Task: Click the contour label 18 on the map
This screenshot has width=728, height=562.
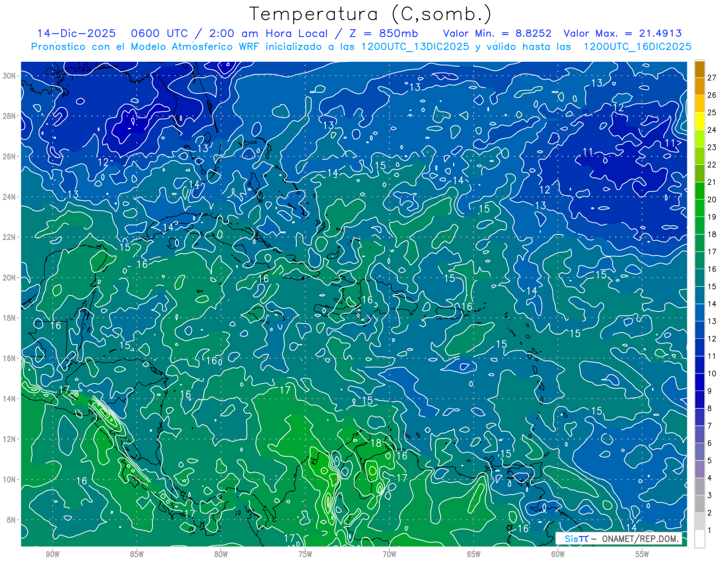Action: pos(376,443)
